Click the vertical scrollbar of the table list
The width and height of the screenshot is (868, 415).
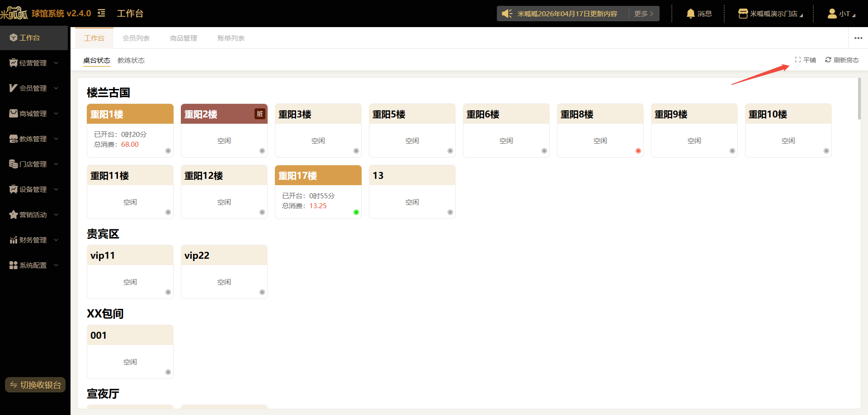[859, 98]
